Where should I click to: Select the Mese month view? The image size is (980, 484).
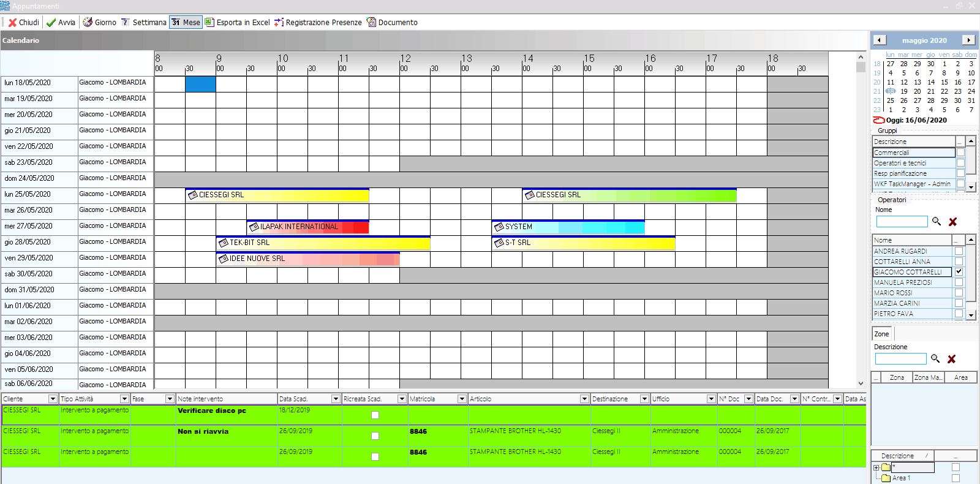(186, 22)
